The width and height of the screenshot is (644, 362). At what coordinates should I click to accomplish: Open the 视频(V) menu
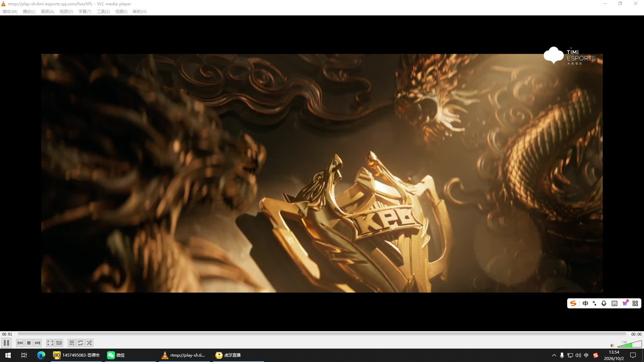[x=66, y=11]
